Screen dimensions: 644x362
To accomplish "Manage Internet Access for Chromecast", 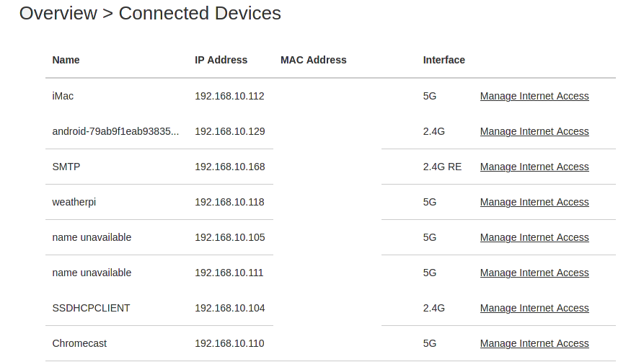I will click(534, 343).
